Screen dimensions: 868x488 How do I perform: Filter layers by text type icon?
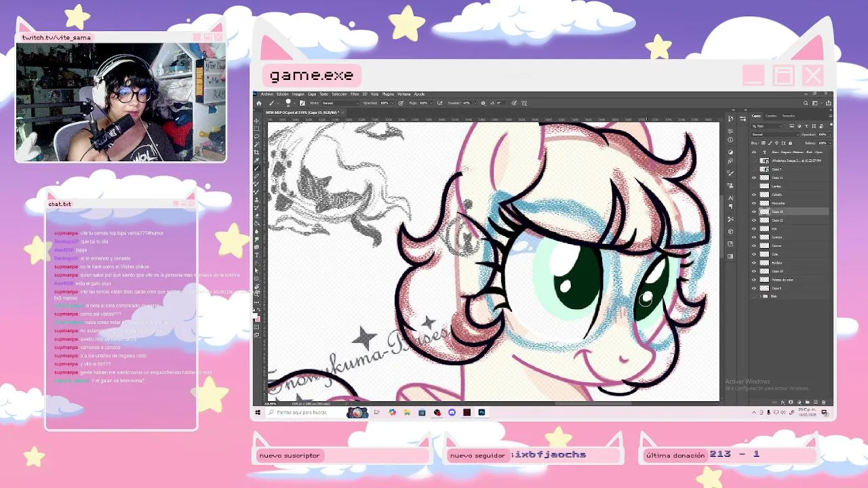[x=806, y=126]
